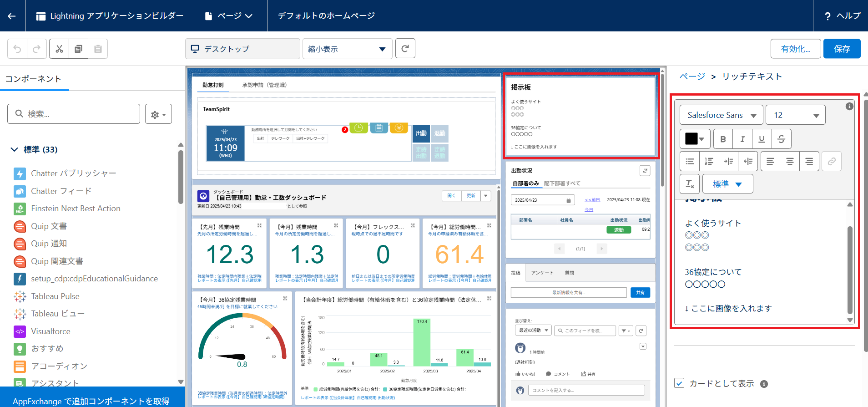Open the 最近の活動 sort dropdown
Viewport: 868px width, 407px height.
click(533, 331)
